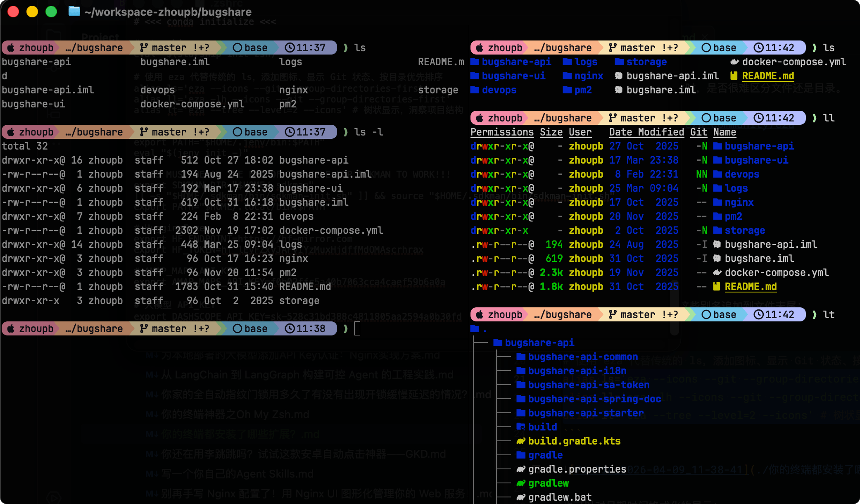Open the underlined README.md link in the ls listing
The image size is (860, 504).
(767, 76)
